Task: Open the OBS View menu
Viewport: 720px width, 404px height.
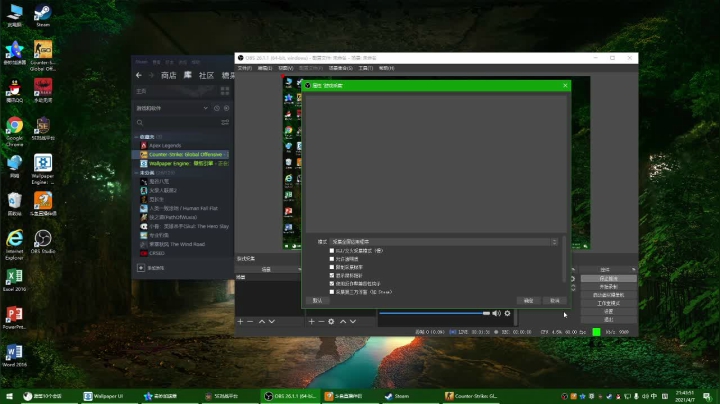Action: click(286, 68)
